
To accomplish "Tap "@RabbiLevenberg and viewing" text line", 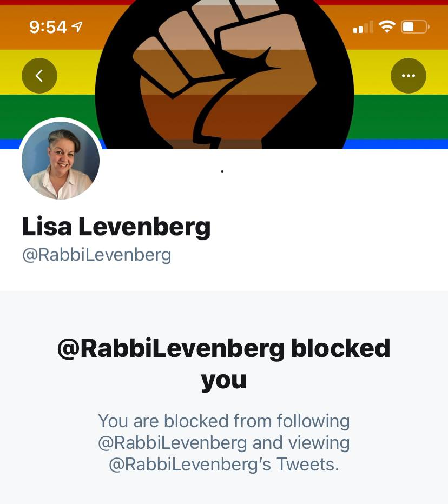I will [x=224, y=443].
